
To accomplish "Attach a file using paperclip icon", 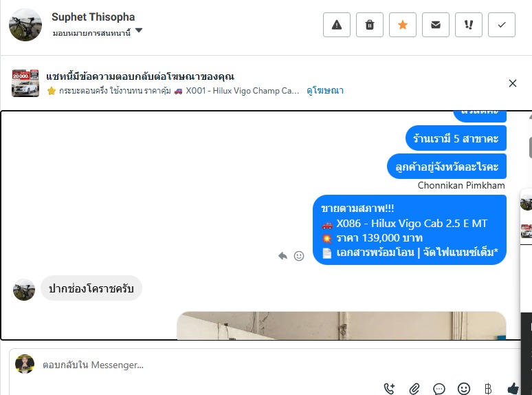I will point(414,388).
